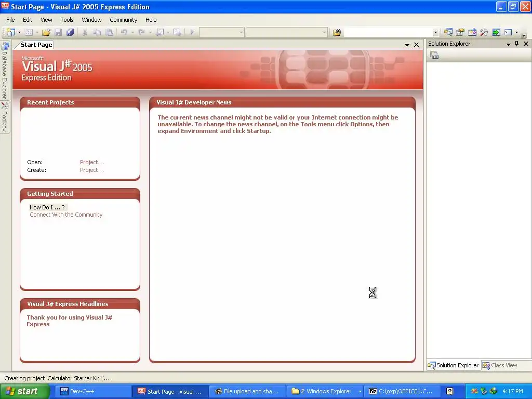The height and width of the screenshot is (399, 532).
Task: Click the Paste clipboard icon
Action: (x=109, y=32)
